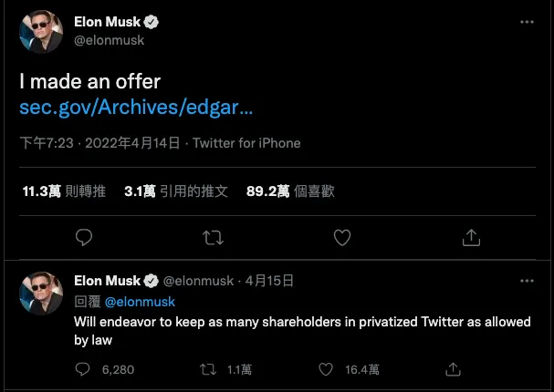Screen dimensions: 554x392
Task: Click Elon Musk's avatar on reply tweet
Action: pos(41,293)
